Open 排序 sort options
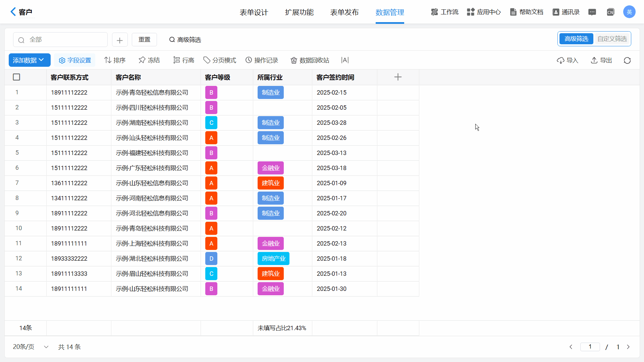The image size is (644, 362). tap(115, 60)
